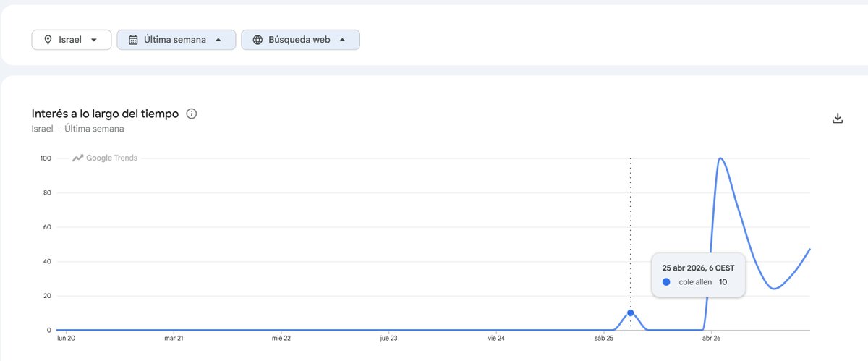Click the 'lun 20' axis label

coord(66,338)
